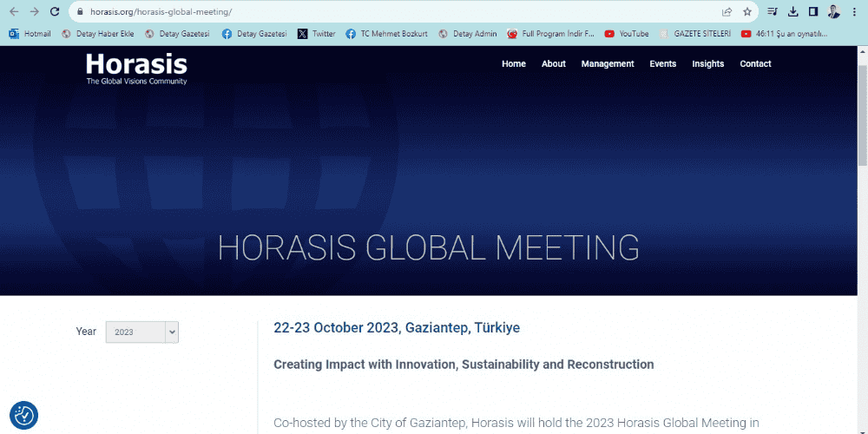Image resolution: width=868 pixels, height=434 pixels.
Task: Open the Events nav item
Action: [x=662, y=63]
